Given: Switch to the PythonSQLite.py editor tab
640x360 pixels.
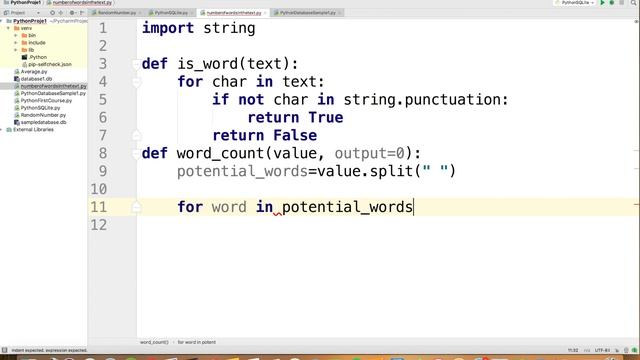Looking at the screenshot, I should pyautogui.click(x=171, y=13).
